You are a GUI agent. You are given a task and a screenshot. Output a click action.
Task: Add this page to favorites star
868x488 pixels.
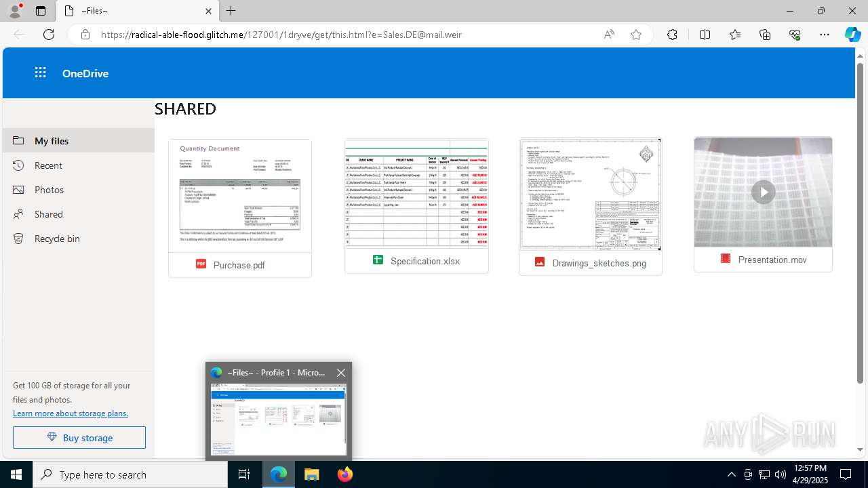[636, 35]
